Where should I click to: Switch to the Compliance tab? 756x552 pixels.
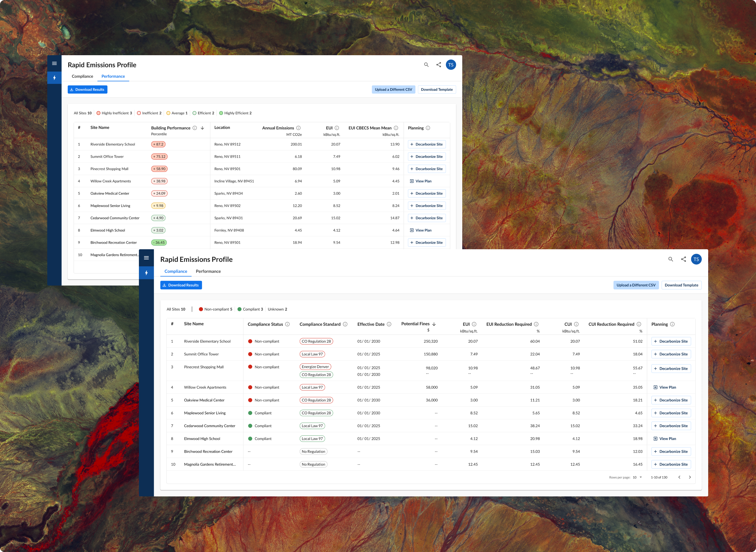82,76
